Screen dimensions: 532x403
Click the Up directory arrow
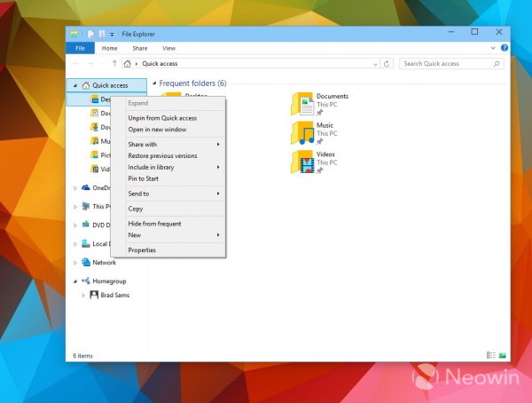pos(114,64)
